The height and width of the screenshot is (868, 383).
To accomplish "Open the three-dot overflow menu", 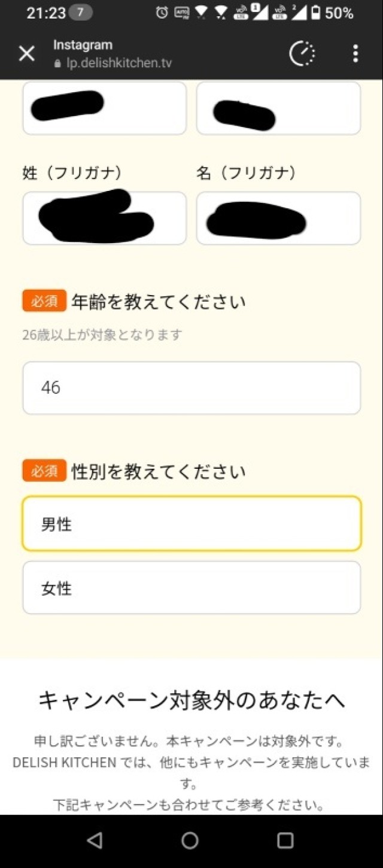I will click(355, 54).
